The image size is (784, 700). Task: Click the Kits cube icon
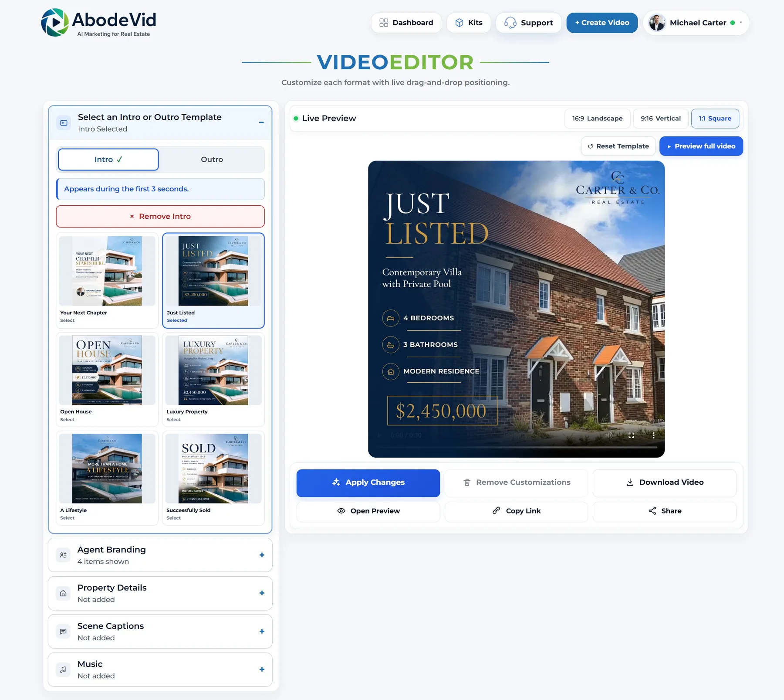point(459,23)
